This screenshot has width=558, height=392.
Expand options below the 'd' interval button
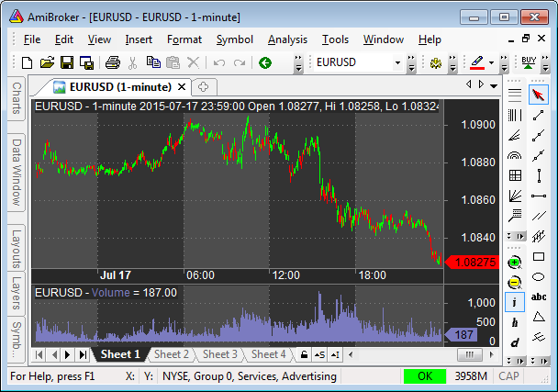515,361
